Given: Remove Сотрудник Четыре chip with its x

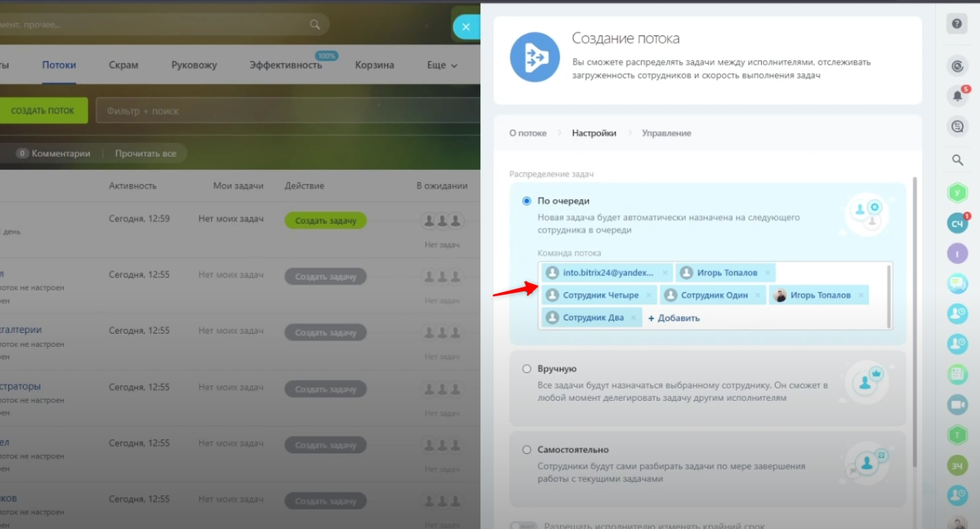Looking at the screenshot, I should 649,295.
